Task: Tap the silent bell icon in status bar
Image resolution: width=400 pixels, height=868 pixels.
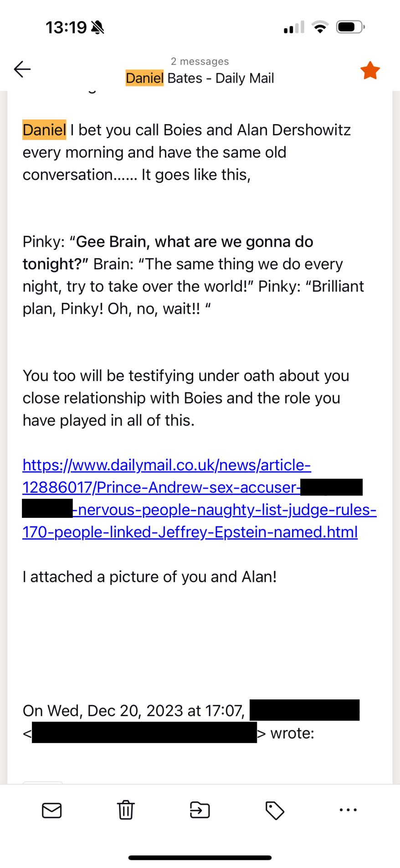Action: coord(97,27)
